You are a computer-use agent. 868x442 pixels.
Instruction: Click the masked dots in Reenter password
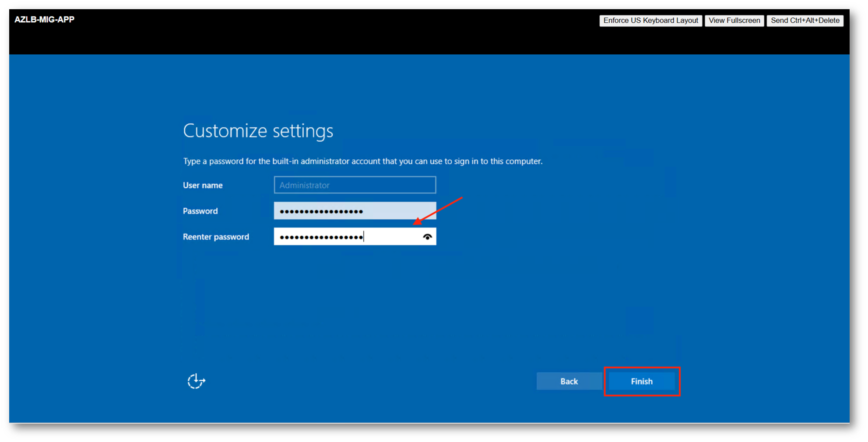click(321, 238)
